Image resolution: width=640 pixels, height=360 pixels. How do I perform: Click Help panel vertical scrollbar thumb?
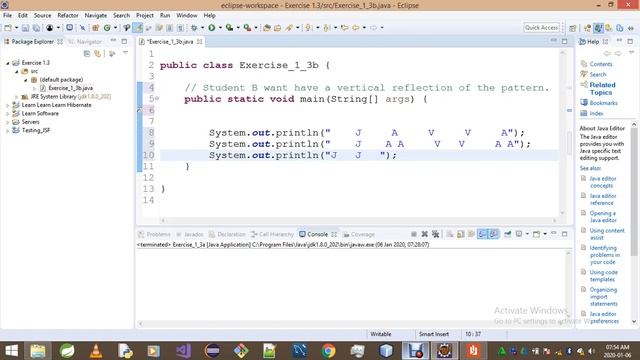634,192
